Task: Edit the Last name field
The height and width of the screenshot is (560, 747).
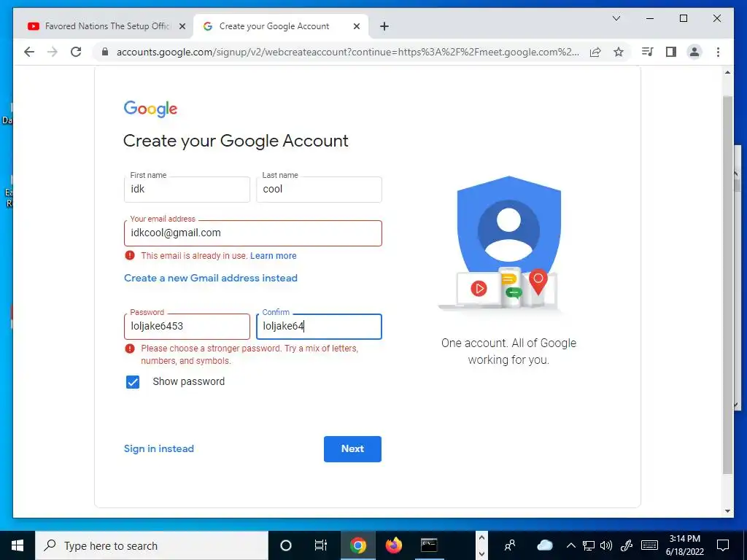Action: click(319, 189)
